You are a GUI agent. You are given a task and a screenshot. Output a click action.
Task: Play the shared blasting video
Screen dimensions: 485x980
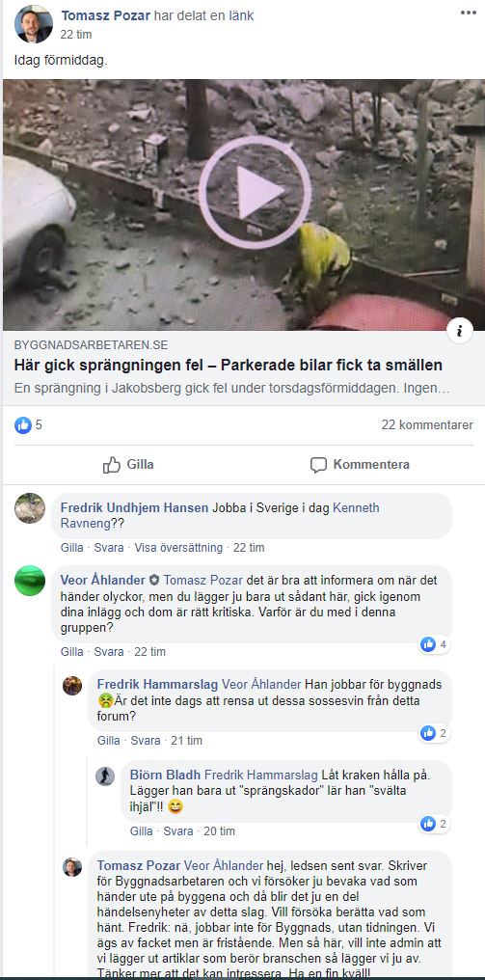255,193
